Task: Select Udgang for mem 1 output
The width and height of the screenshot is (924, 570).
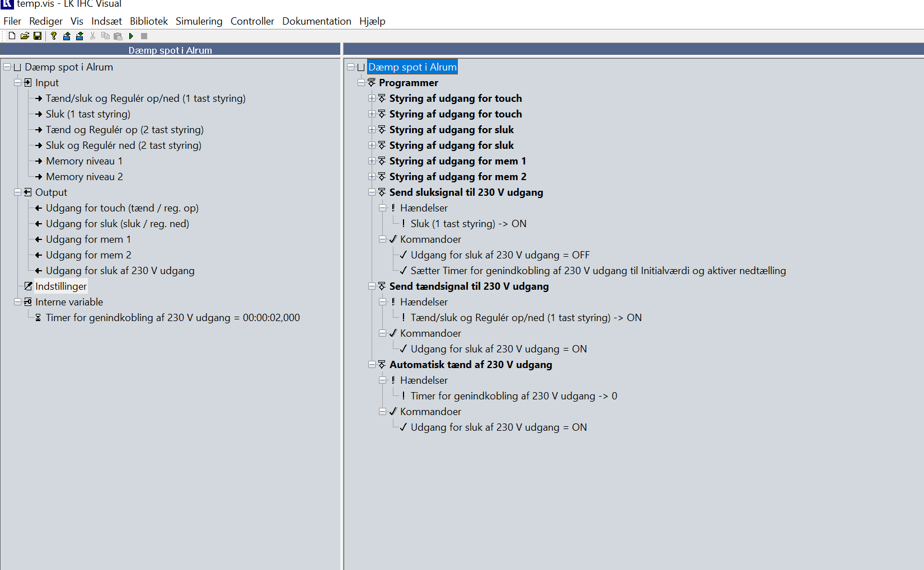Action: point(88,239)
